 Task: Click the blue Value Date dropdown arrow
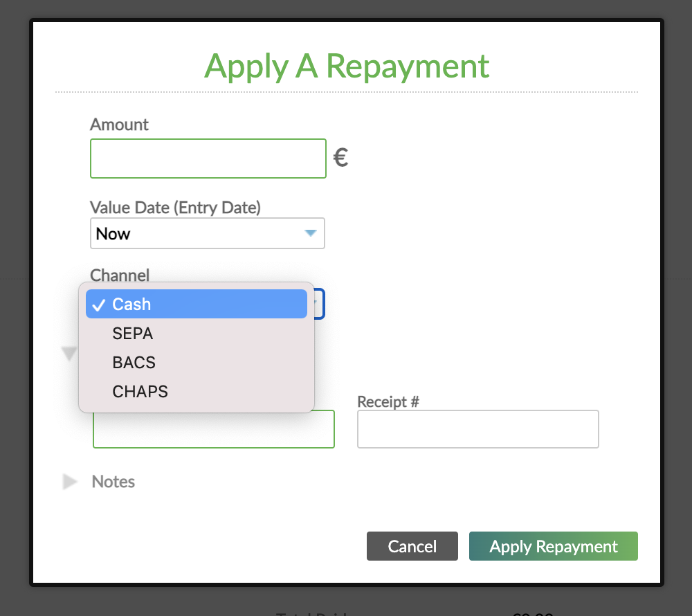pyautogui.click(x=310, y=233)
